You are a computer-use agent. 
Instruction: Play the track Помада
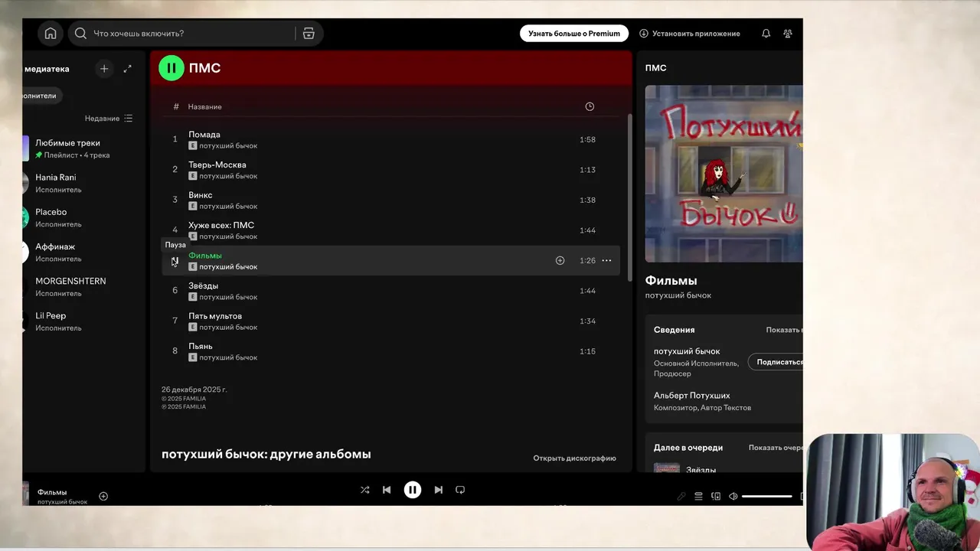(391, 139)
